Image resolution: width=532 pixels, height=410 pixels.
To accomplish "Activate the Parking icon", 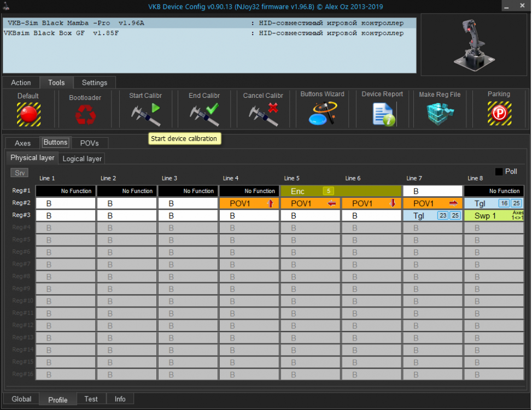I will [x=499, y=114].
